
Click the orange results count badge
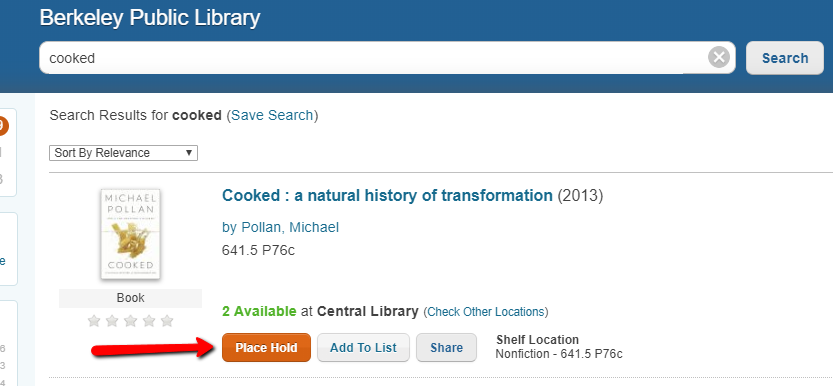pos(3,126)
